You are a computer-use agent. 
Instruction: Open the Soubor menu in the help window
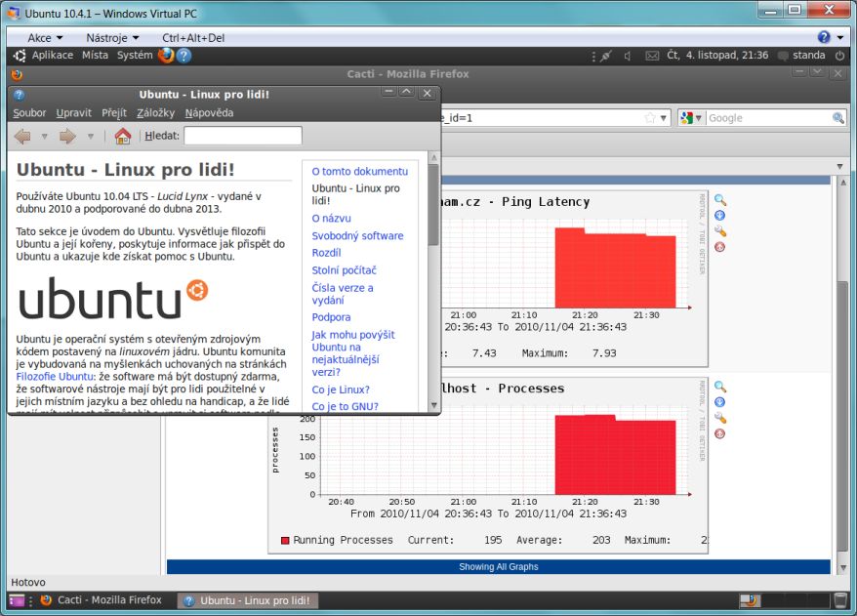pyautogui.click(x=29, y=112)
